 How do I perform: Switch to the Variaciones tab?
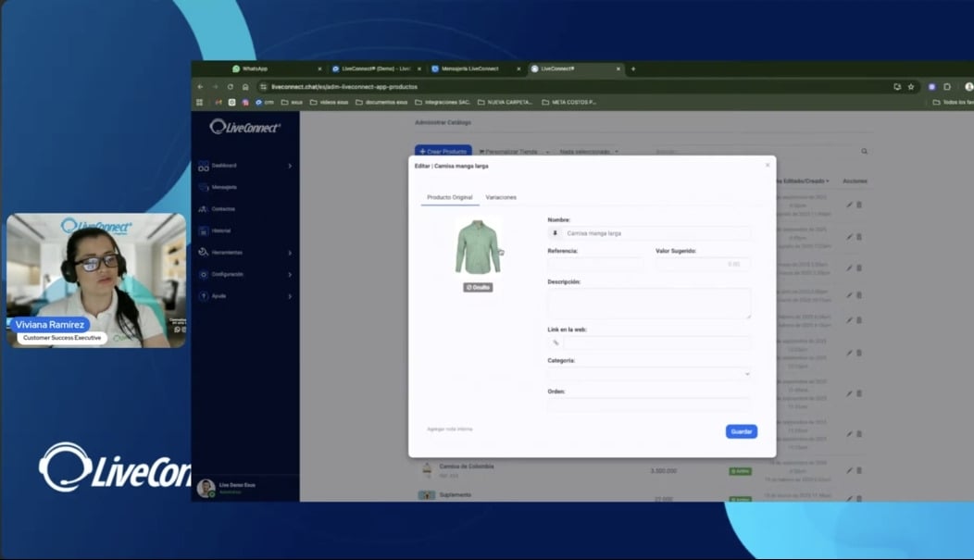click(x=501, y=197)
